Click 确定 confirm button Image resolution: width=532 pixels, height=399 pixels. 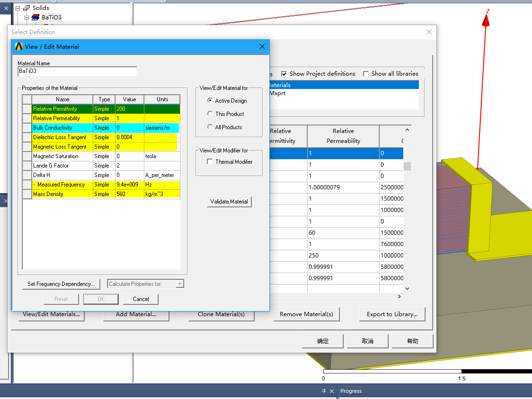pyautogui.click(x=323, y=341)
